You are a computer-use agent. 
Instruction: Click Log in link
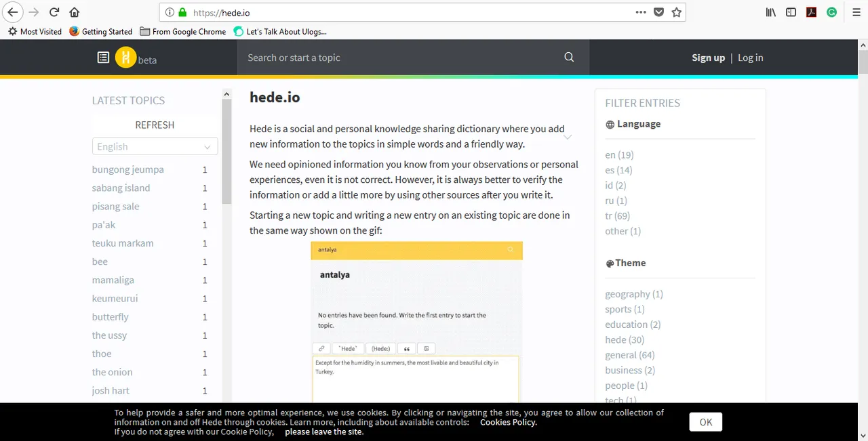pyautogui.click(x=751, y=58)
